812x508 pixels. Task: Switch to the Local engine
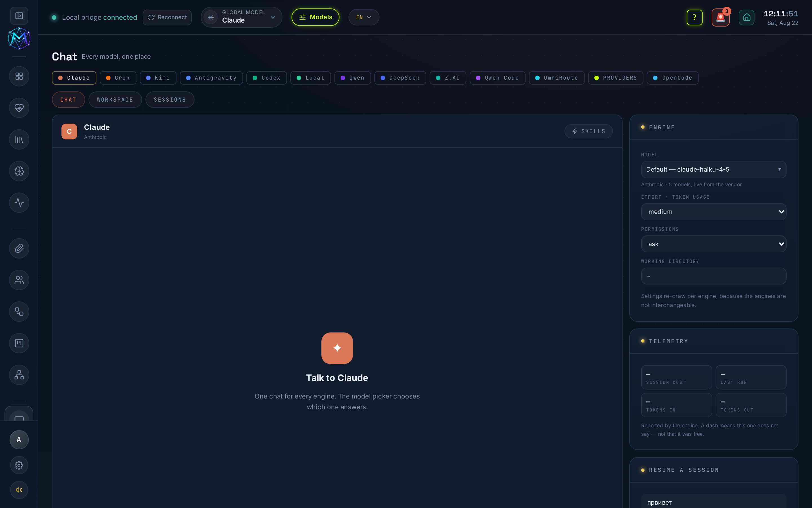click(311, 78)
